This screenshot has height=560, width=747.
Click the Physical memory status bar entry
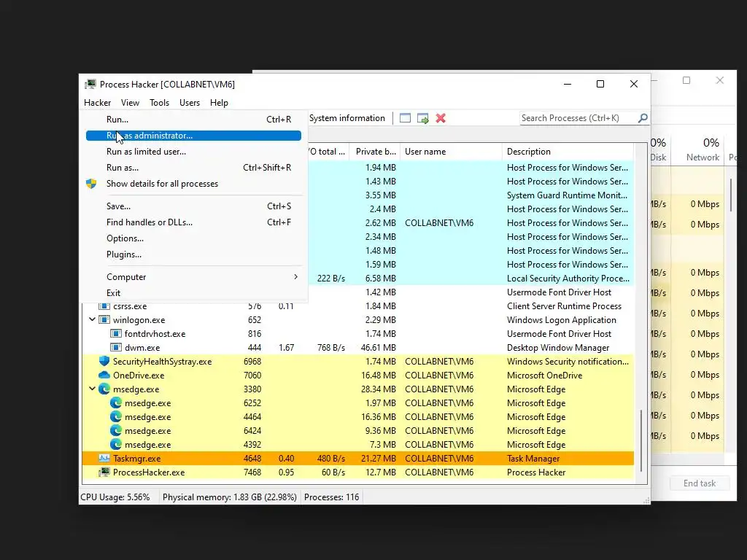(x=230, y=497)
